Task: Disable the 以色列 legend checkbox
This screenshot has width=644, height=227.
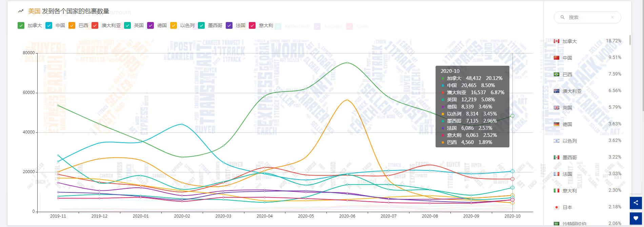Action: (x=174, y=25)
